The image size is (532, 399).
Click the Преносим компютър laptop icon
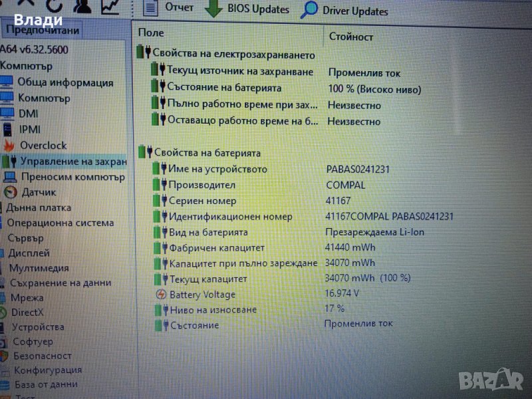pyautogui.click(x=9, y=177)
